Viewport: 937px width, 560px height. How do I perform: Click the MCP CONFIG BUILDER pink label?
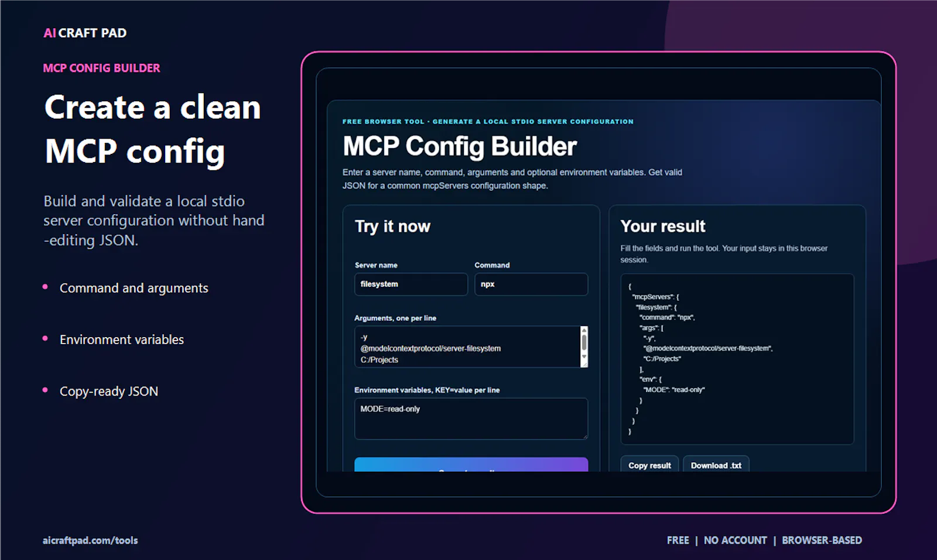coord(101,68)
